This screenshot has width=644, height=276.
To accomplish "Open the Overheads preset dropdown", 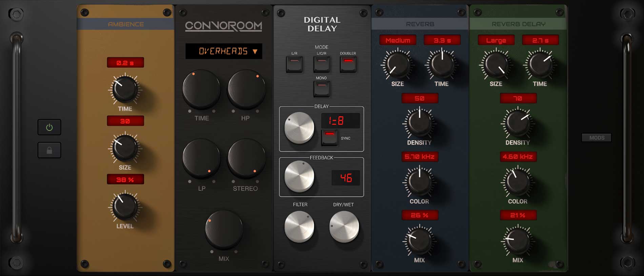I will (x=224, y=51).
